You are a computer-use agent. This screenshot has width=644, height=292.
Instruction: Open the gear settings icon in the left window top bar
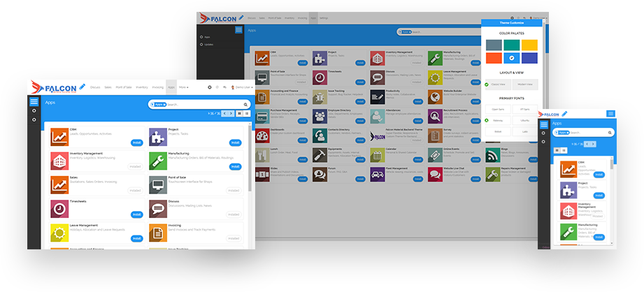(210, 87)
